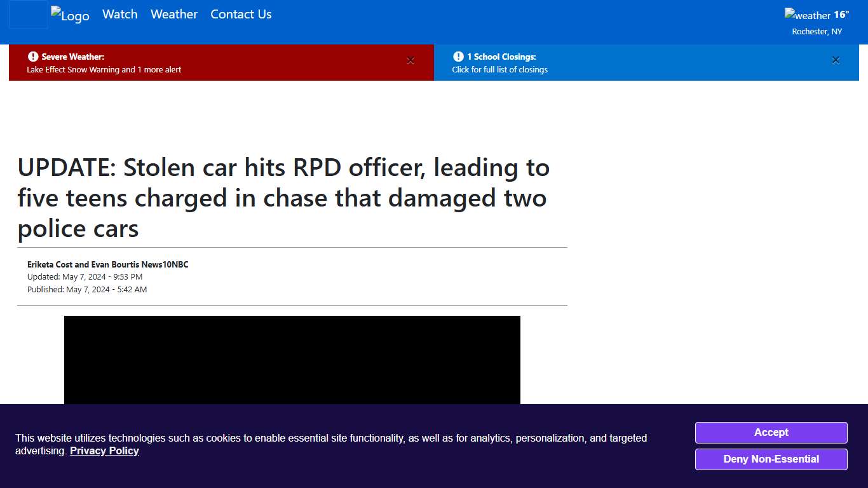Click the Eriketa Cost and Evan Bourtis byline
The height and width of the screenshot is (488, 868).
[107, 264]
